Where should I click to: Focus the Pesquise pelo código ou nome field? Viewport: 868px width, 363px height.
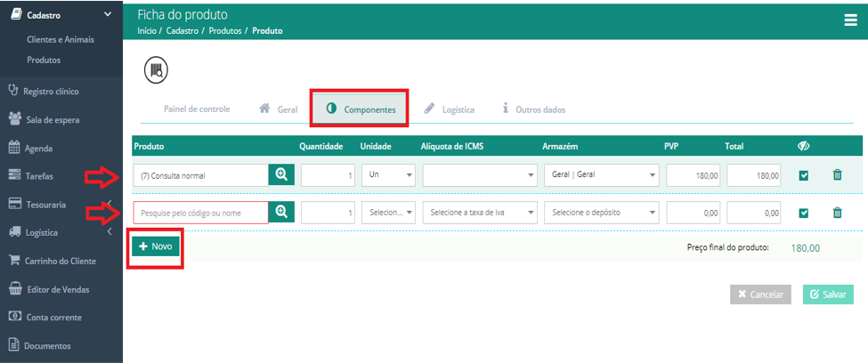point(201,212)
